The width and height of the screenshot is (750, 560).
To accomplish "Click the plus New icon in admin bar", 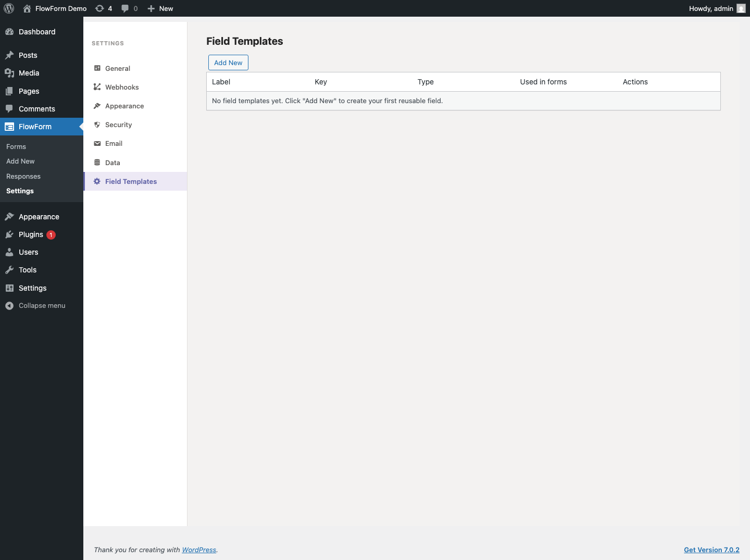I will (x=151, y=8).
